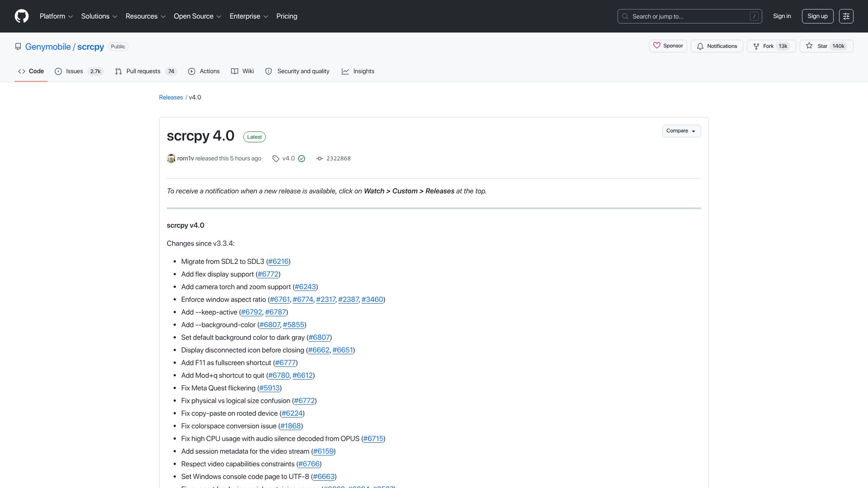Switch to the Issues tab
868x488 pixels.
[x=79, y=71]
